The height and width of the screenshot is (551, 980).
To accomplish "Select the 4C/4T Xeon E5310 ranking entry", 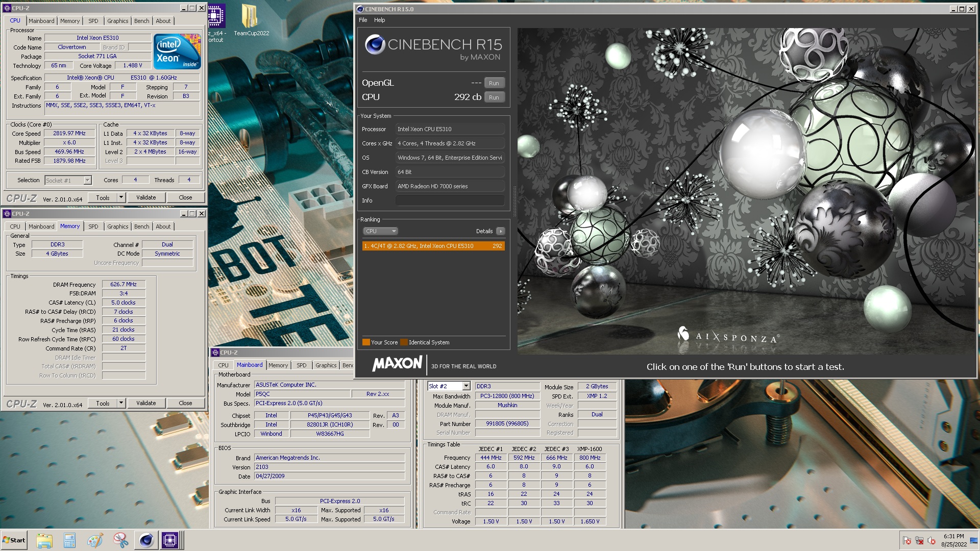I will [x=433, y=246].
